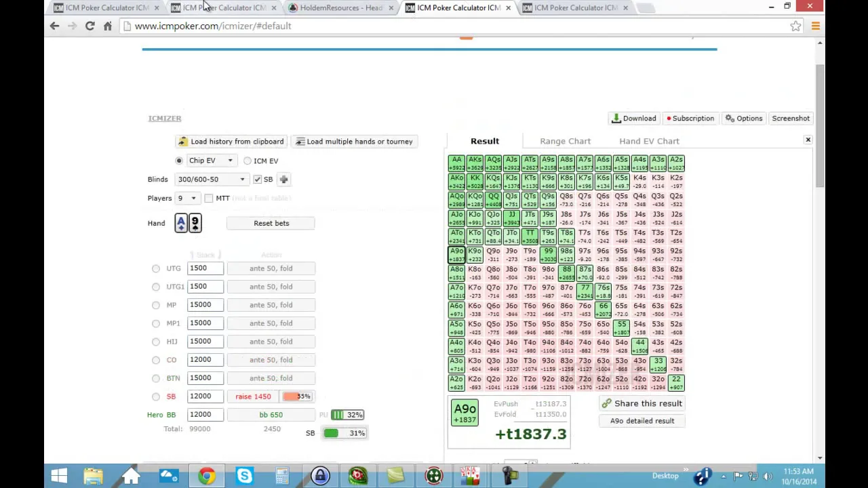Screen dimensions: 868x488
Task: Open Calculator from the taskbar
Action: [282, 476]
